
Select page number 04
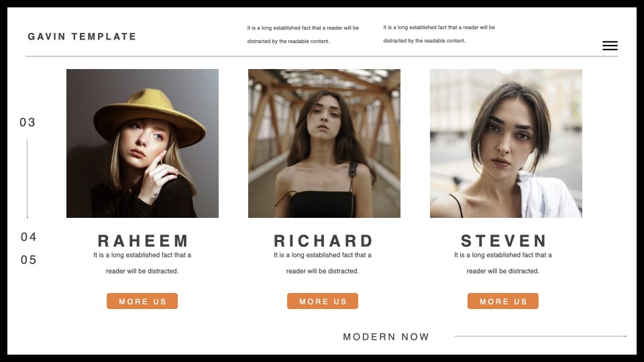pos(28,237)
